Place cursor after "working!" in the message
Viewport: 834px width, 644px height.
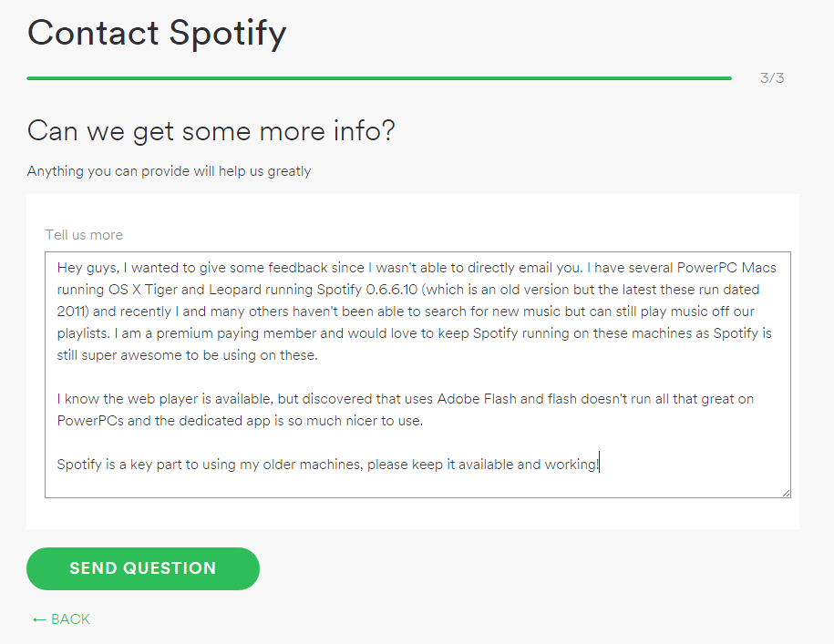click(x=600, y=465)
